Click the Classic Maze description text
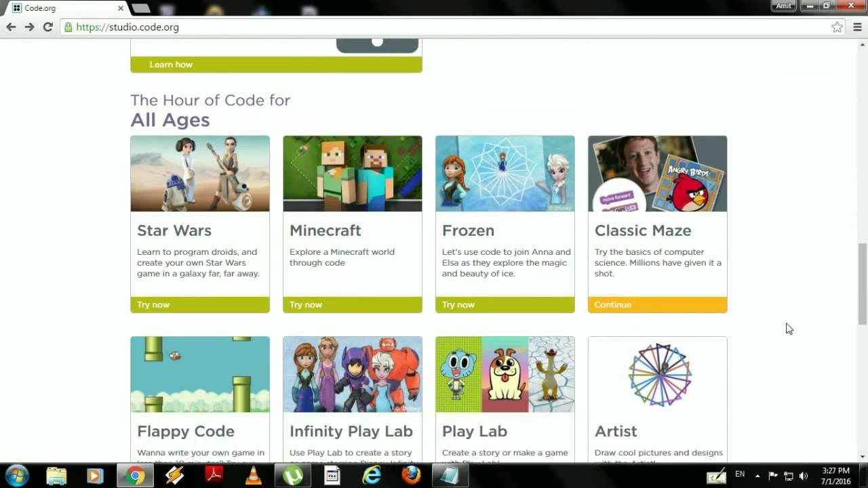Image resolution: width=868 pixels, height=488 pixels. point(658,263)
